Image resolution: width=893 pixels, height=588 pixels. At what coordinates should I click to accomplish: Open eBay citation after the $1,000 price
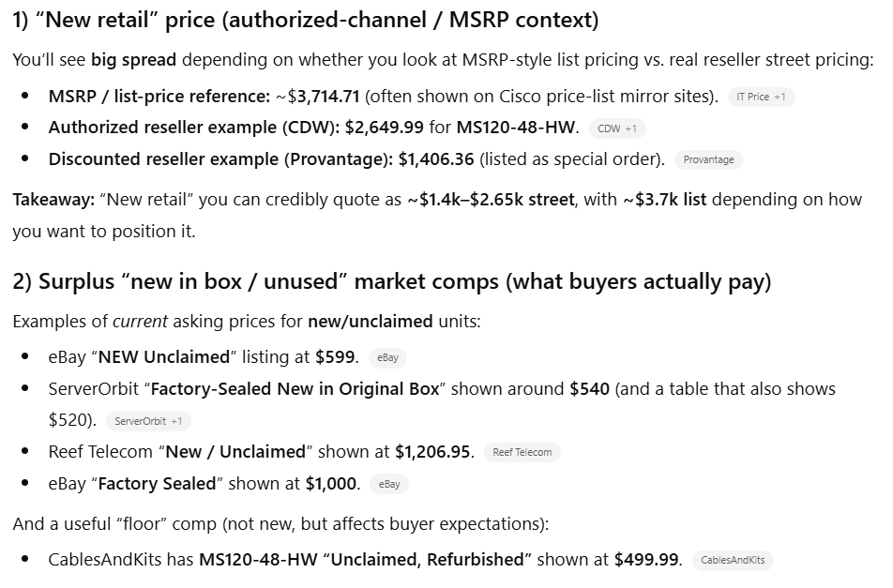click(389, 484)
